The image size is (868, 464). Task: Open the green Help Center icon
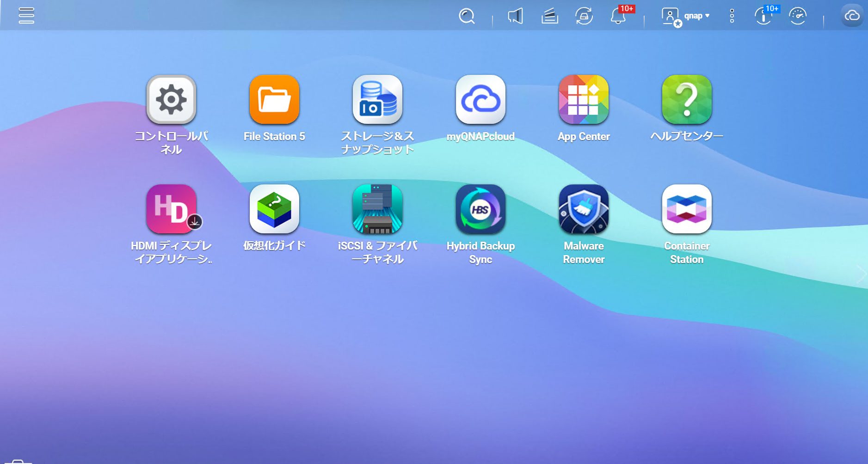coord(687,99)
